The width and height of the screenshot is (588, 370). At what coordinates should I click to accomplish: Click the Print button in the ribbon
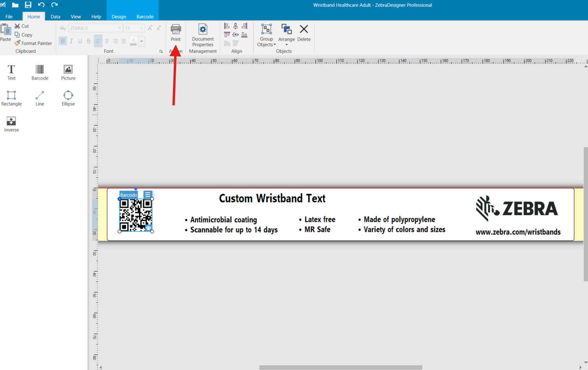pos(176,33)
